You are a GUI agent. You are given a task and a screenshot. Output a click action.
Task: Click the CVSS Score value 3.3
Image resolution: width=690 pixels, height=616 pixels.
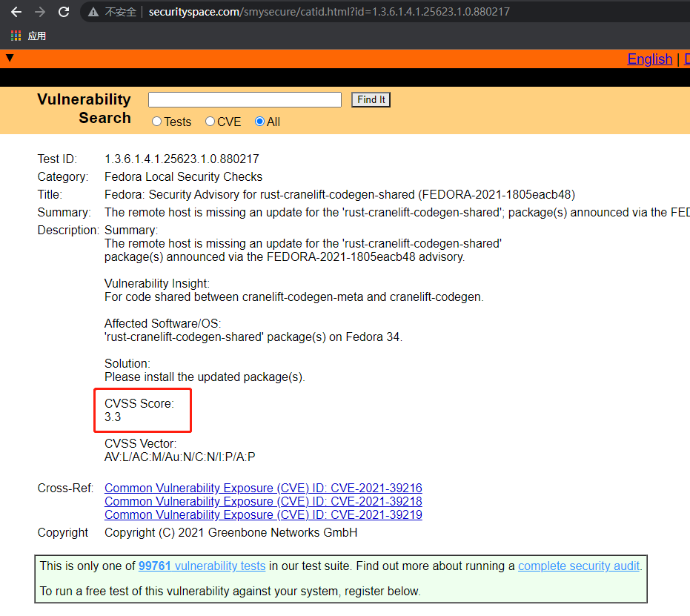pyautogui.click(x=113, y=417)
